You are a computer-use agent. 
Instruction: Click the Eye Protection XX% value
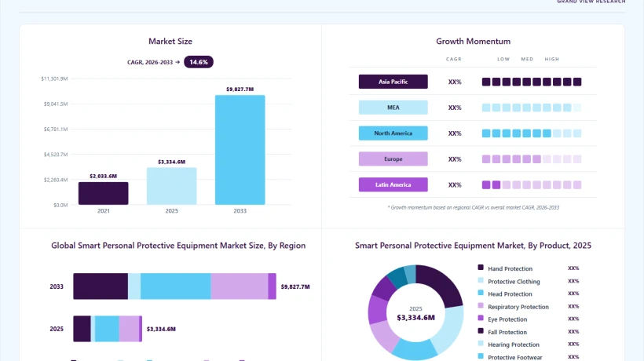(x=573, y=319)
